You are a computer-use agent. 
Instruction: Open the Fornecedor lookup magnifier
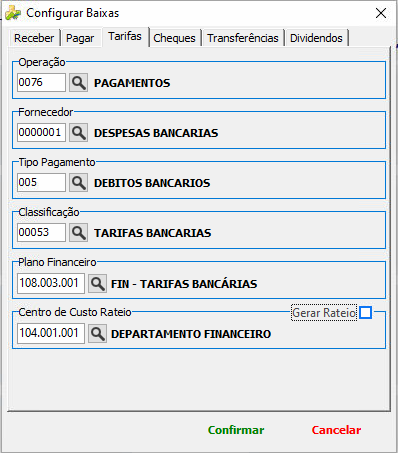tap(78, 133)
